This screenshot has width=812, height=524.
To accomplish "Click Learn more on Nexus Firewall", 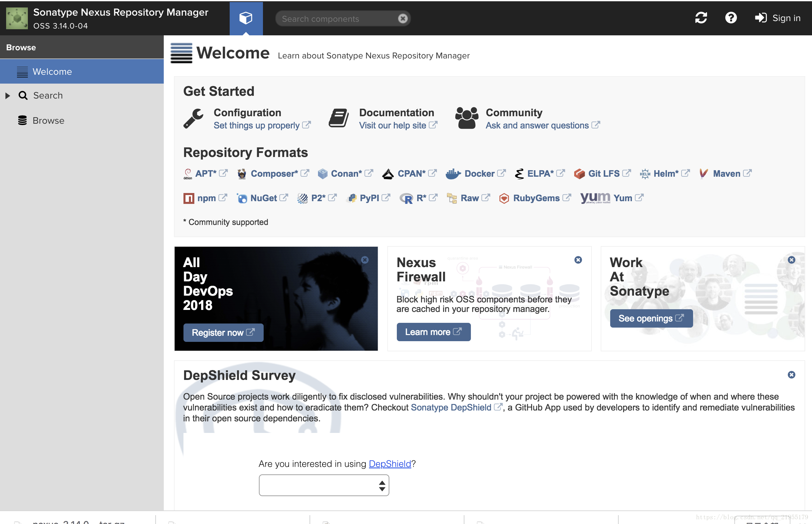I will pyautogui.click(x=434, y=332).
